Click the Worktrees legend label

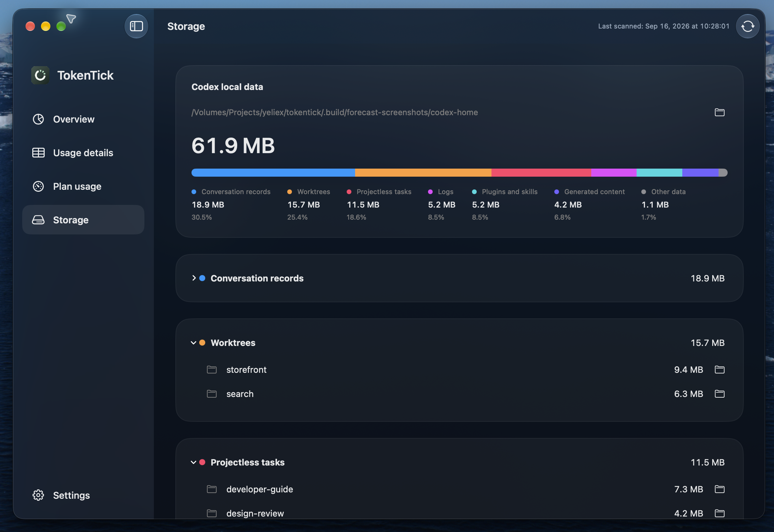coord(314,192)
